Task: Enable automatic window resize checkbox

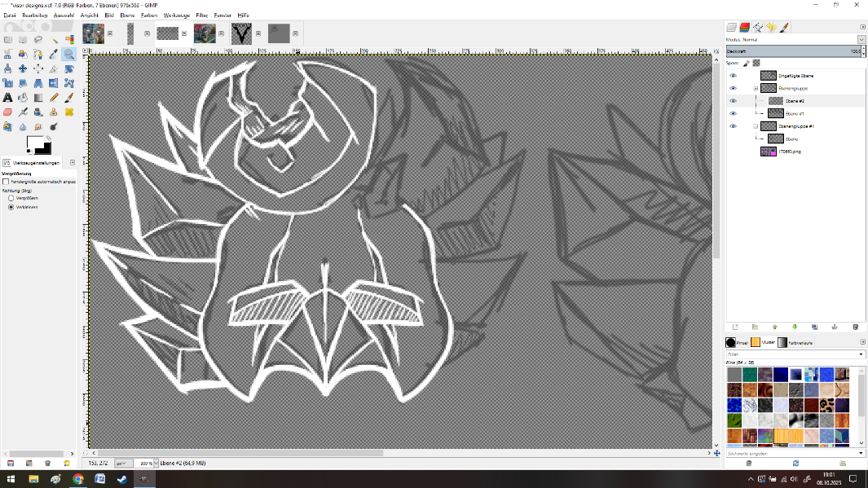Action: pyautogui.click(x=7, y=182)
